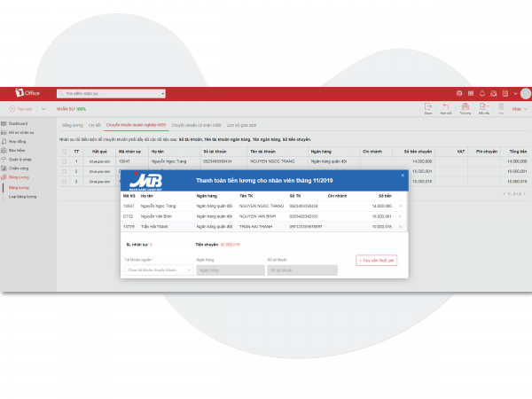Close the MB salary payment dialog
This screenshot has width=532, height=399.
(x=403, y=176)
